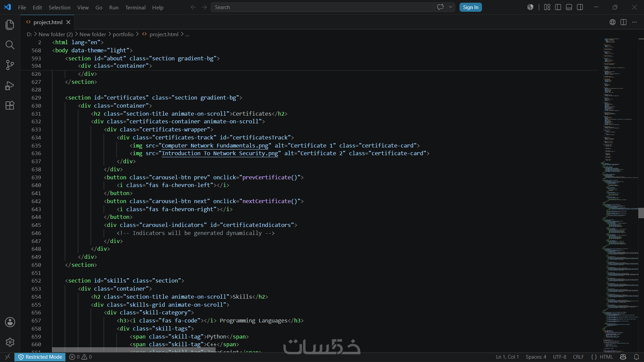644x362 pixels.
Task: Toggle the bottom panel
Action: coord(569,7)
